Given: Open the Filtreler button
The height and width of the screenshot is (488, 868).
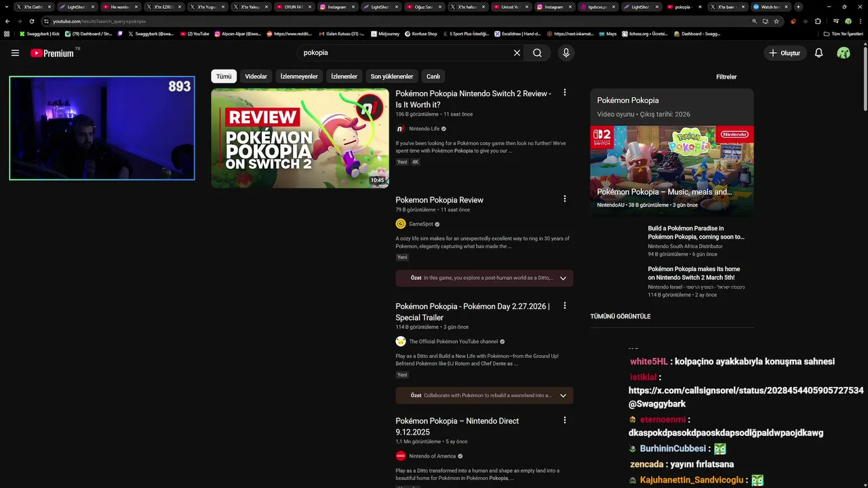Looking at the screenshot, I should tap(726, 77).
